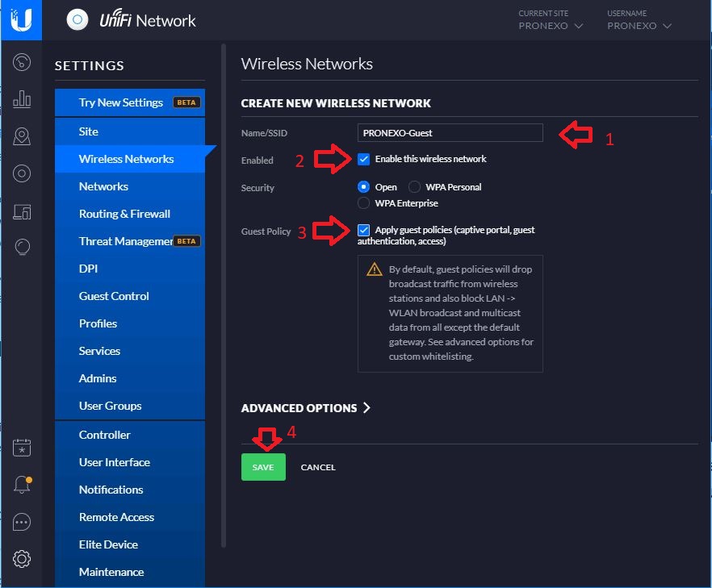This screenshot has height=588, width=712.
Task: Click the Create New Wireless Network heading
Action: click(x=336, y=103)
